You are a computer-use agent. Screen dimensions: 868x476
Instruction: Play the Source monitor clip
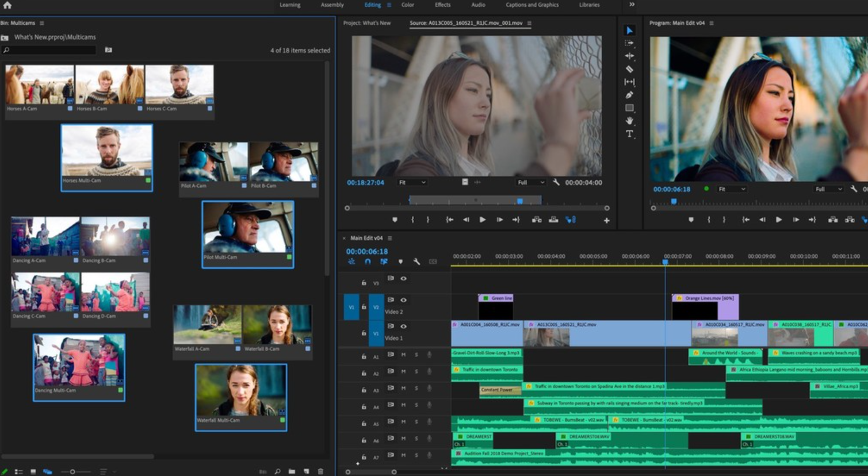tap(483, 220)
